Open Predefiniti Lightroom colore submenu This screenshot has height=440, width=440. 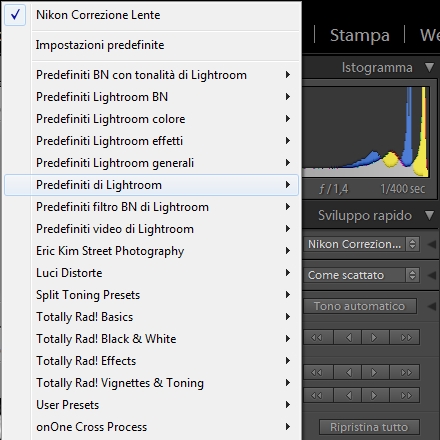coord(152,119)
